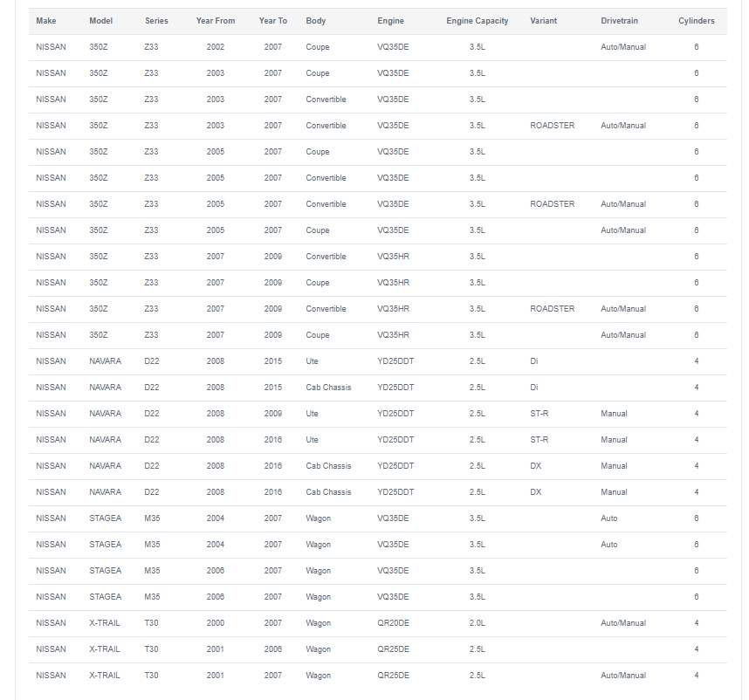Select 2016 in the NAVARA Ute row
This screenshot has height=700, width=749.
272,440
